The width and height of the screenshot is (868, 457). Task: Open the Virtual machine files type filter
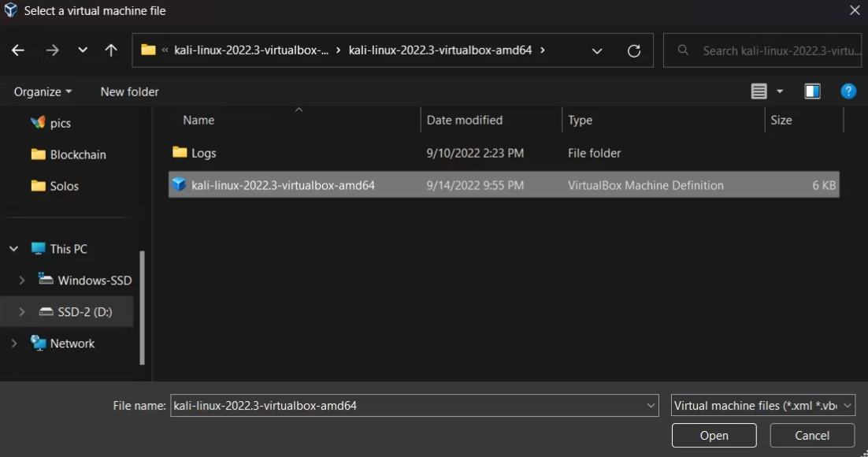pyautogui.click(x=762, y=406)
